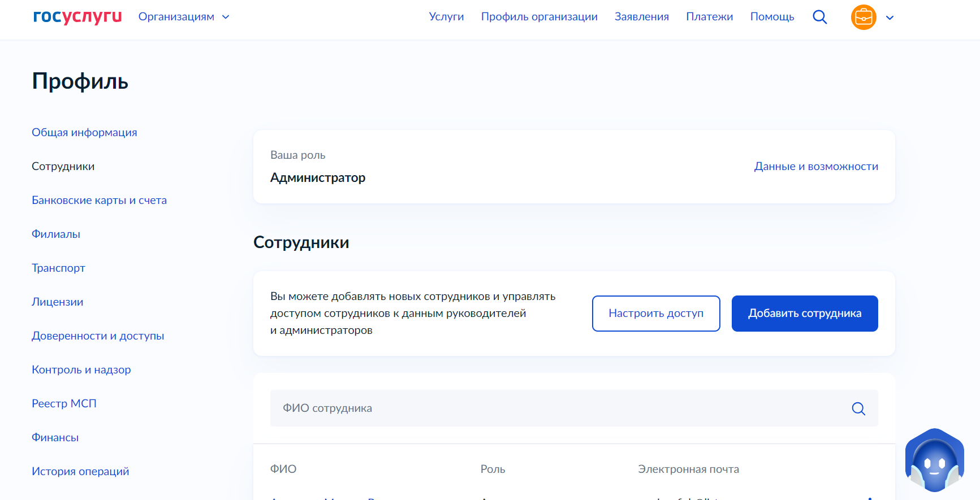Open Платежи in top navigation

point(709,17)
